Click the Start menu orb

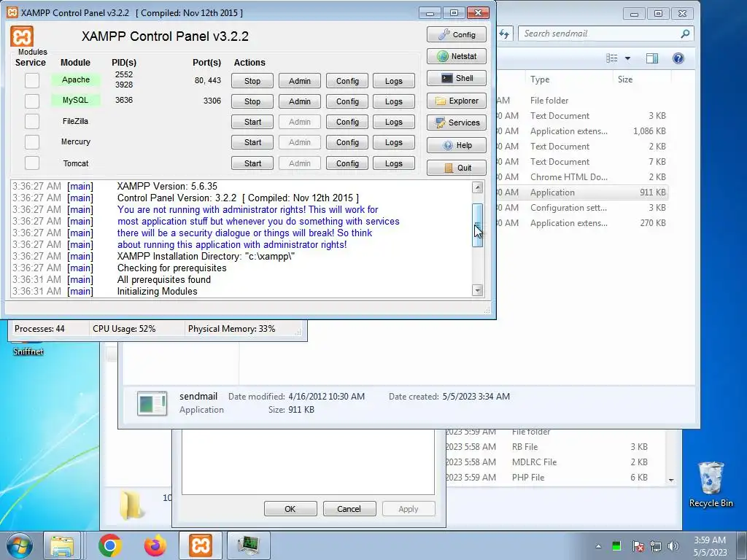(x=19, y=545)
